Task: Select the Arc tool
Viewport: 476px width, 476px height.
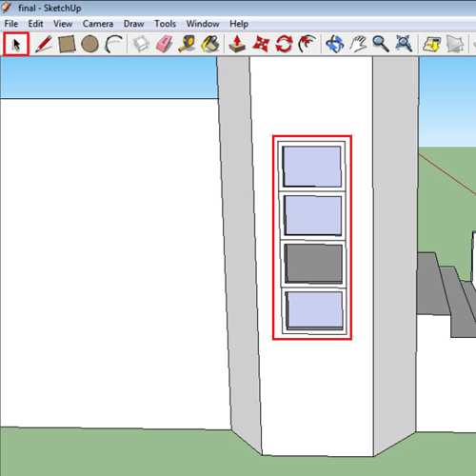Action: coord(113,44)
